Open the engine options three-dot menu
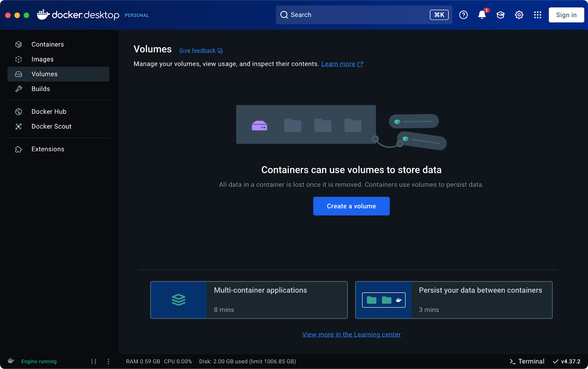This screenshot has width=588, height=369. 108,362
